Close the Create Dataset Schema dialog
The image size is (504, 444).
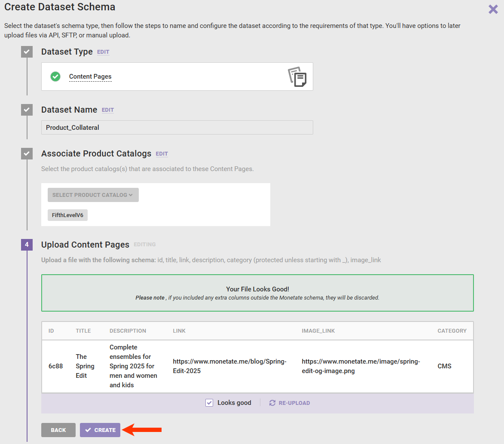(x=493, y=9)
